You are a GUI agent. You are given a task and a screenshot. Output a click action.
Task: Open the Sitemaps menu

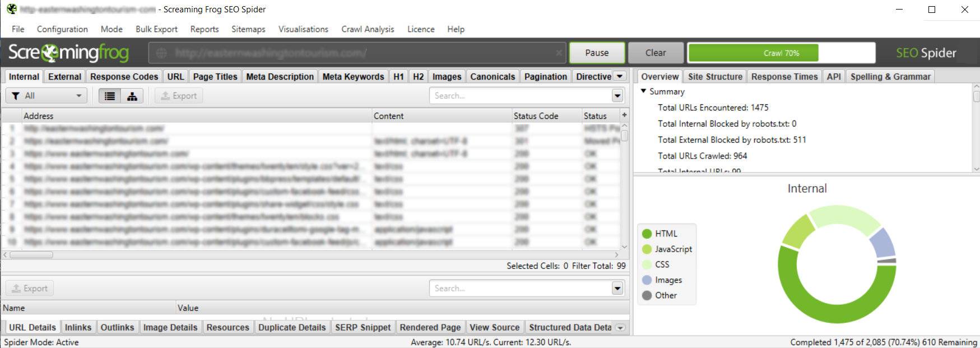coord(248,29)
